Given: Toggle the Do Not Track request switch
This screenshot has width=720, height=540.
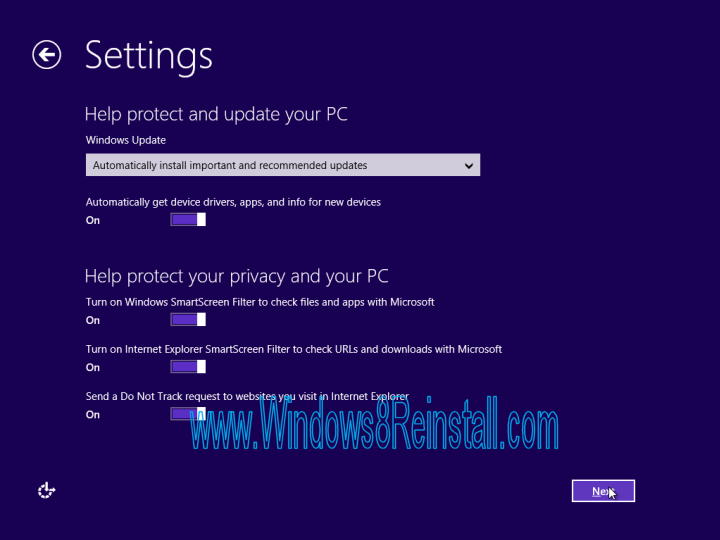Looking at the screenshot, I should pyautogui.click(x=188, y=414).
